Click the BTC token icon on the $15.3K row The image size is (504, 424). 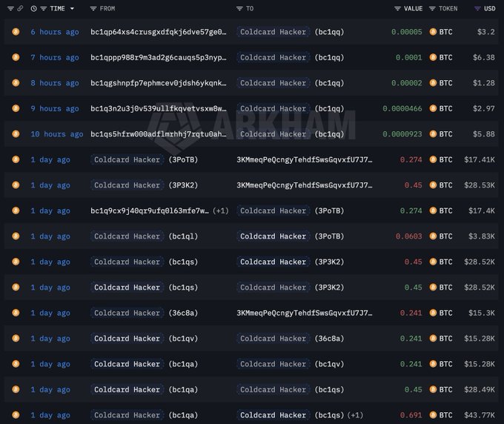coord(433,313)
